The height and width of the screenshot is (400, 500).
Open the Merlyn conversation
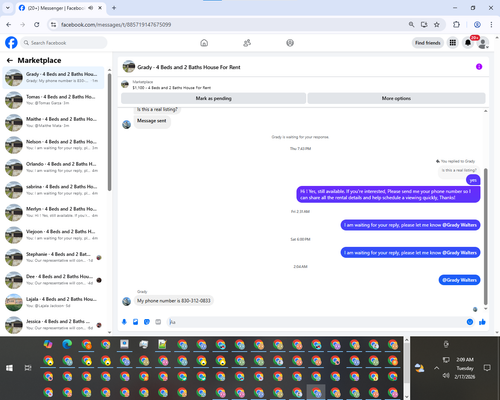click(53, 212)
